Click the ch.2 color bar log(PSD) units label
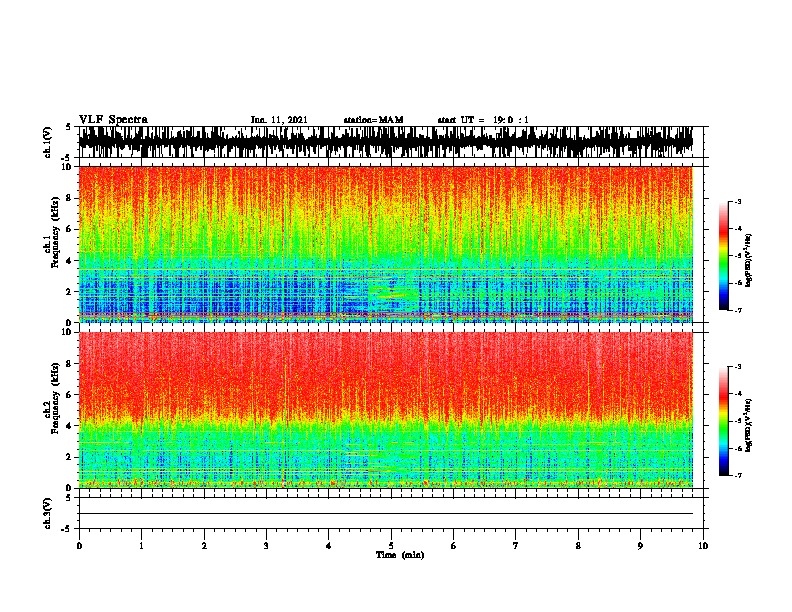Image resolution: width=792 pixels, height=612 pixels. point(749,425)
